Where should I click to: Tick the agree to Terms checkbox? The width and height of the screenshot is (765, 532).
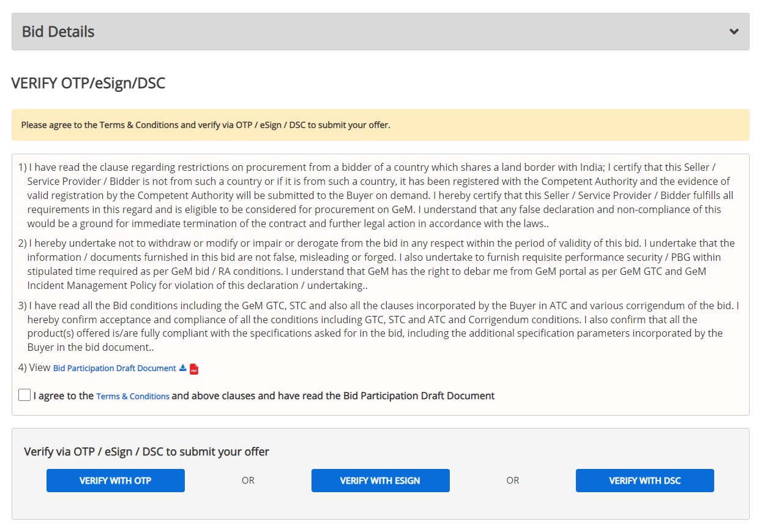point(24,395)
